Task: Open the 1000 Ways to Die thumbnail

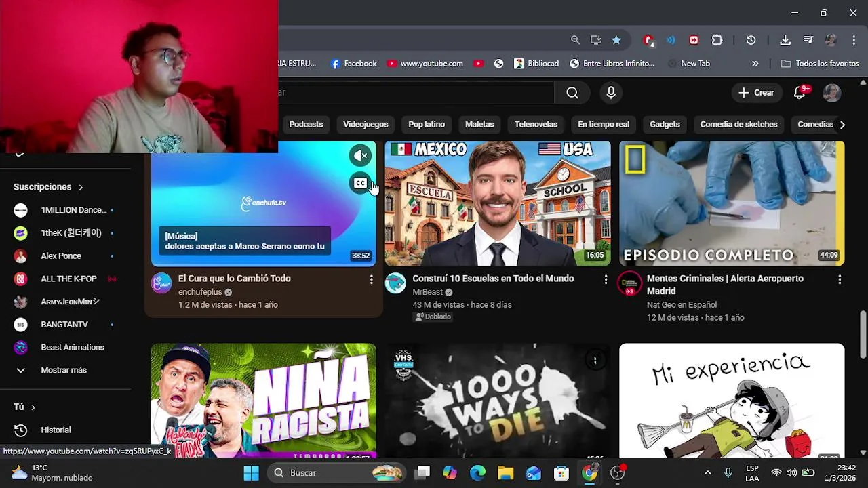Action: pyautogui.click(x=498, y=401)
